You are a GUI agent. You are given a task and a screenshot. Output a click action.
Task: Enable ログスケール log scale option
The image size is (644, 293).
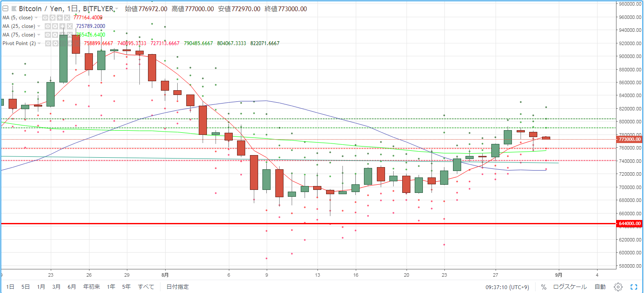[x=570, y=287]
